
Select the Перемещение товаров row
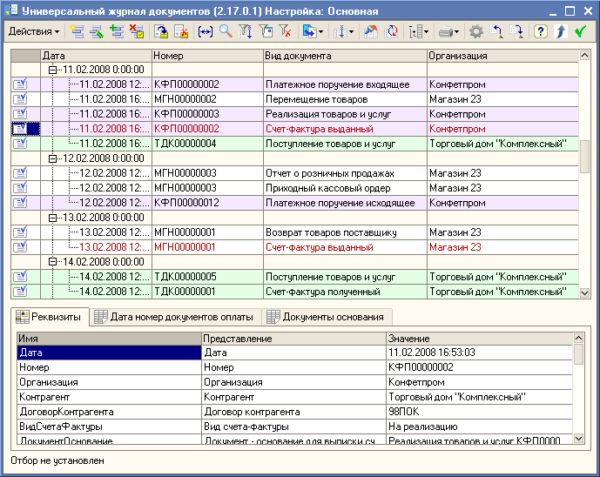point(295,99)
